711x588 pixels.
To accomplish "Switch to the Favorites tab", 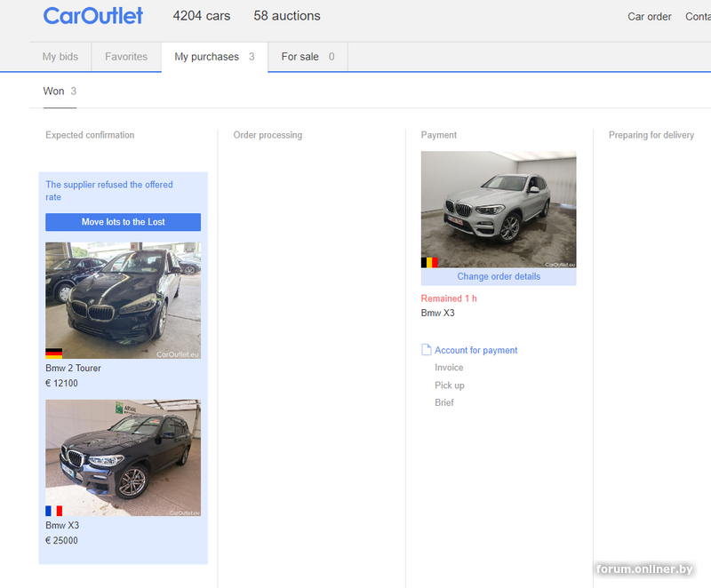I will (x=126, y=57).
